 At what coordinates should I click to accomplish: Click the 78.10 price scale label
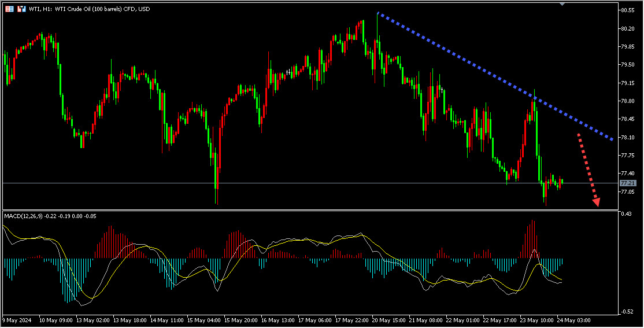pos(627,137)
